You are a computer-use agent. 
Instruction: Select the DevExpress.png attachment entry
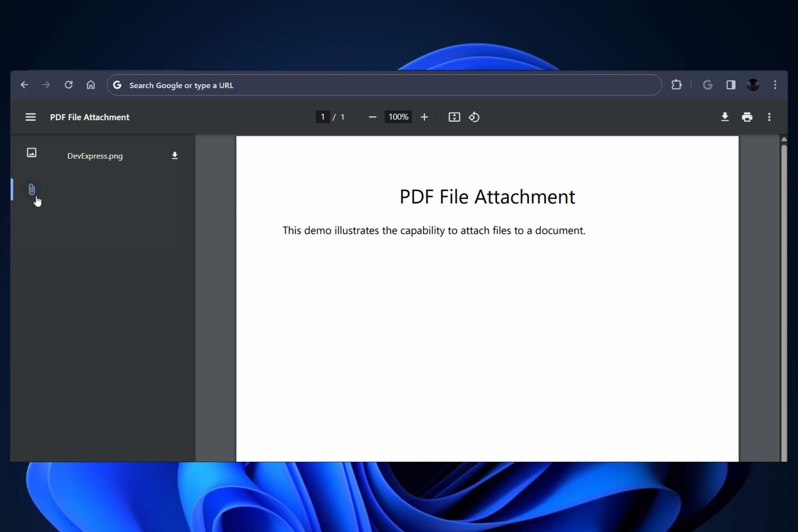click(95, 156)
